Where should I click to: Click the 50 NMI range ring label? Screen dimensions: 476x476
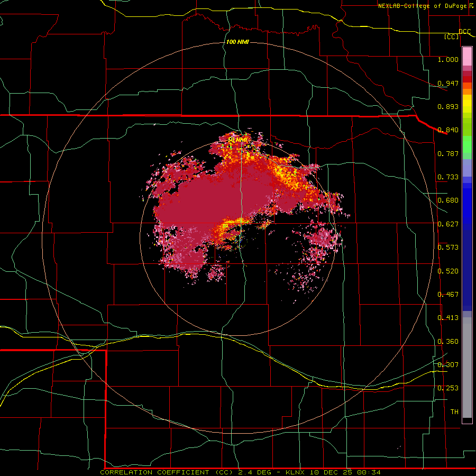click(x=237, y=140)
